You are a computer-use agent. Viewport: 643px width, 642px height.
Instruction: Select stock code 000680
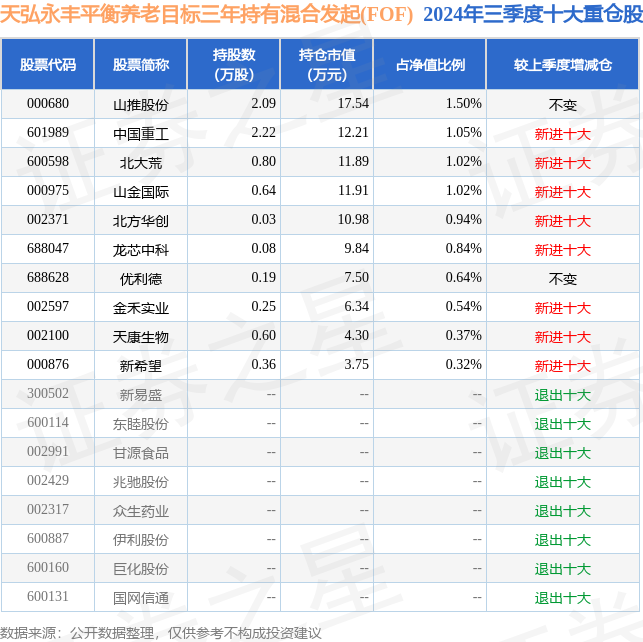point(48,104)
